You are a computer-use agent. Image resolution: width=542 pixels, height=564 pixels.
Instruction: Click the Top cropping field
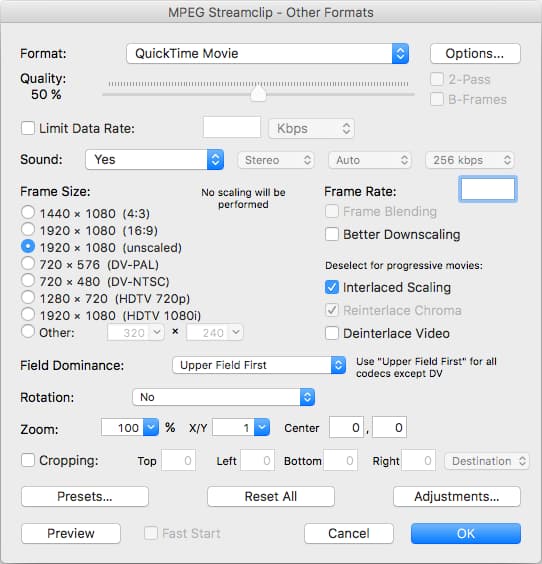178,460
